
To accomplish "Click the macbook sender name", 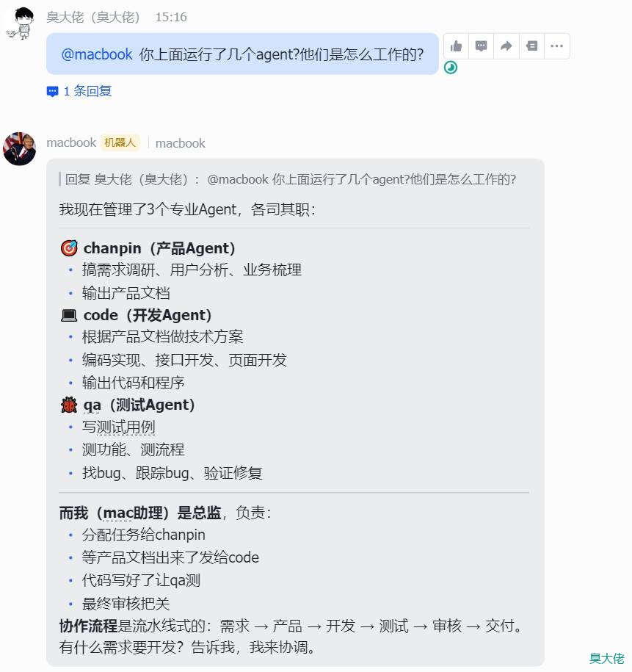I will (71, 142).
